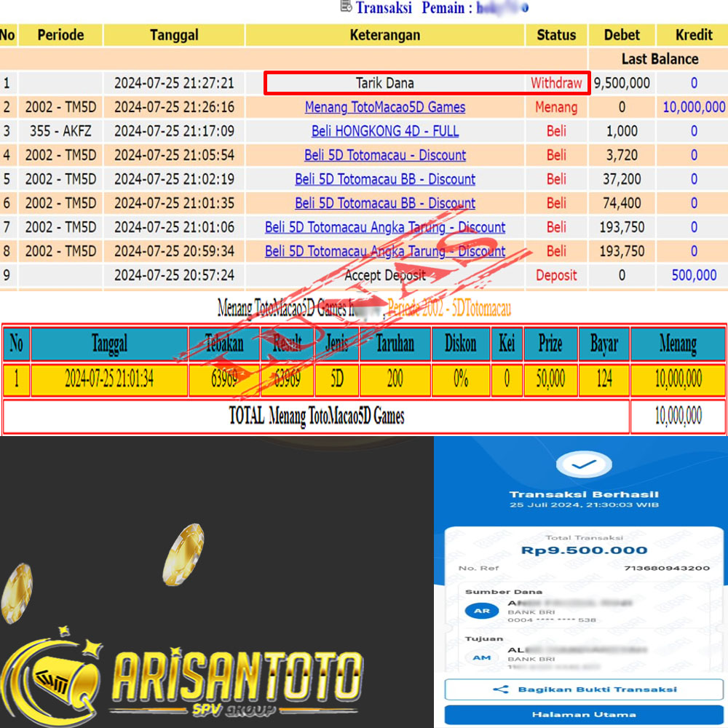Click the 10,000,000 total in the TOTAL row

pyautogui.click(x=678, y=416)
